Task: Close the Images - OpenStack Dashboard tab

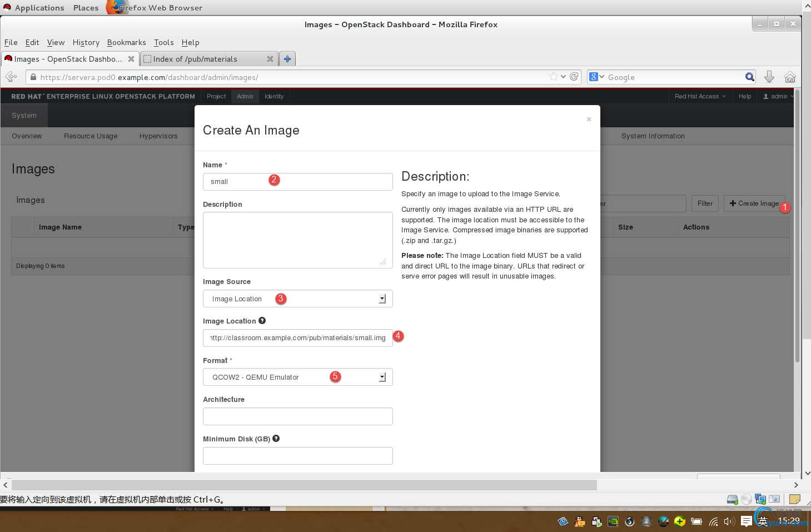Action: 131,59
